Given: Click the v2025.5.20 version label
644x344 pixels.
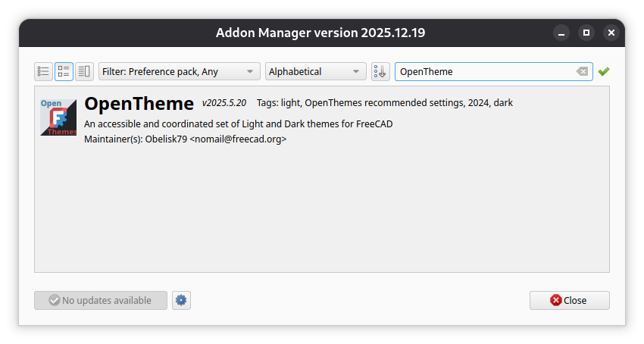Looking at the screenshot, I should click(224, 102).
